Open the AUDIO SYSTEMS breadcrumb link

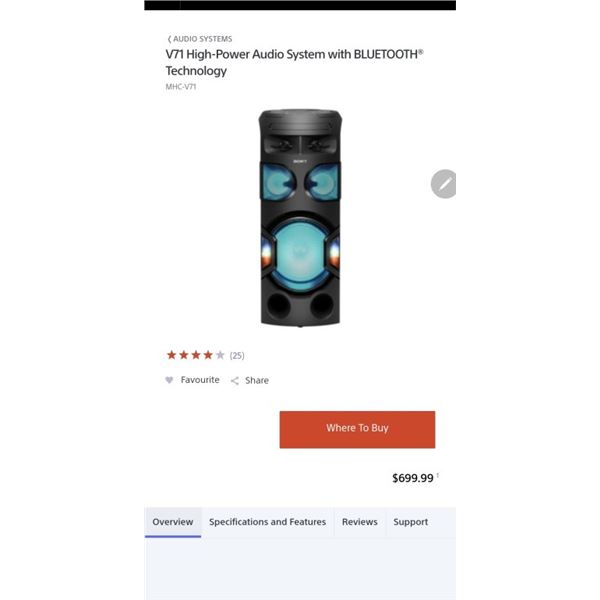pyautogui.click(x=202, y=39)
